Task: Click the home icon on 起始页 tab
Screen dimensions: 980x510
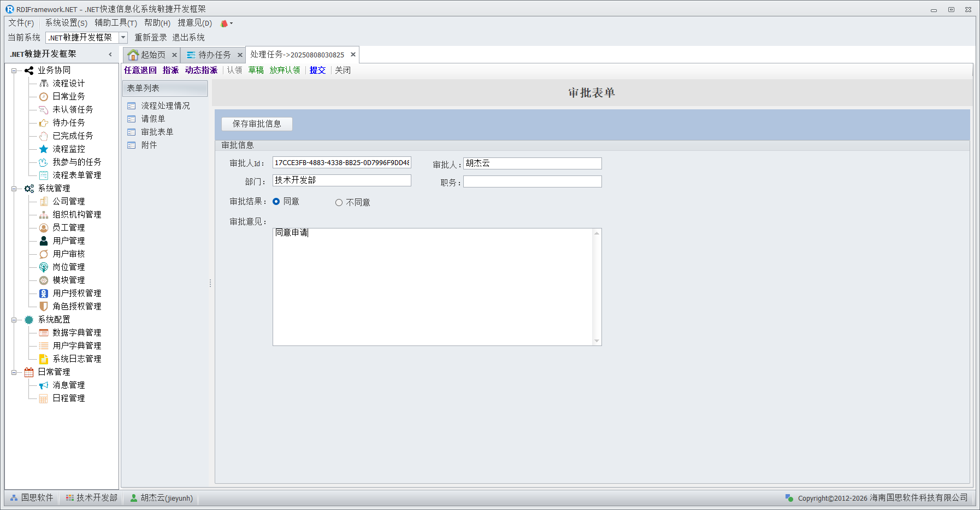Action: pyautogui.click(x=133, y=55)
